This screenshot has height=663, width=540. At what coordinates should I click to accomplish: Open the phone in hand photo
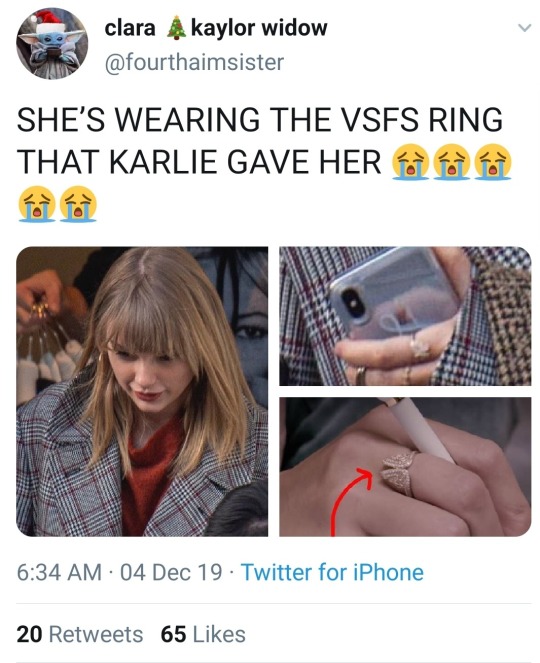point(405,316)
